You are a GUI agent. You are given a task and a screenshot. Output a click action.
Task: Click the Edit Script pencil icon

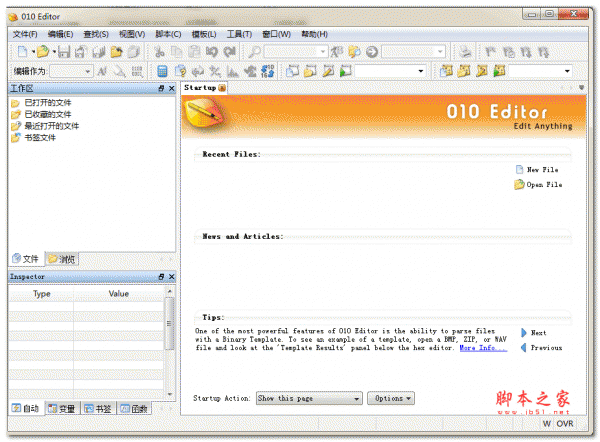[x=328, y=71]
